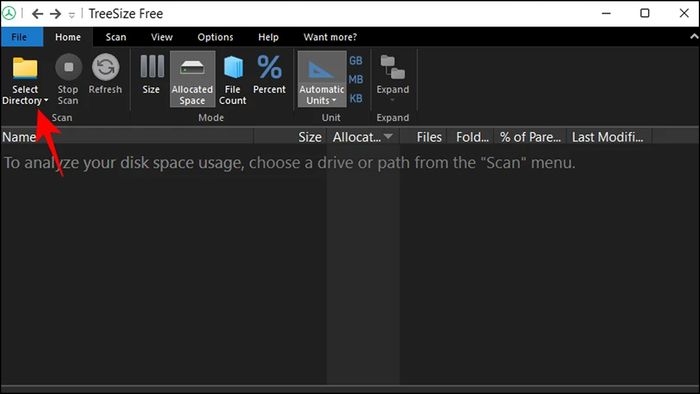Set units to MB
Viewport: 700px width, 394px height.
point(356,79)
